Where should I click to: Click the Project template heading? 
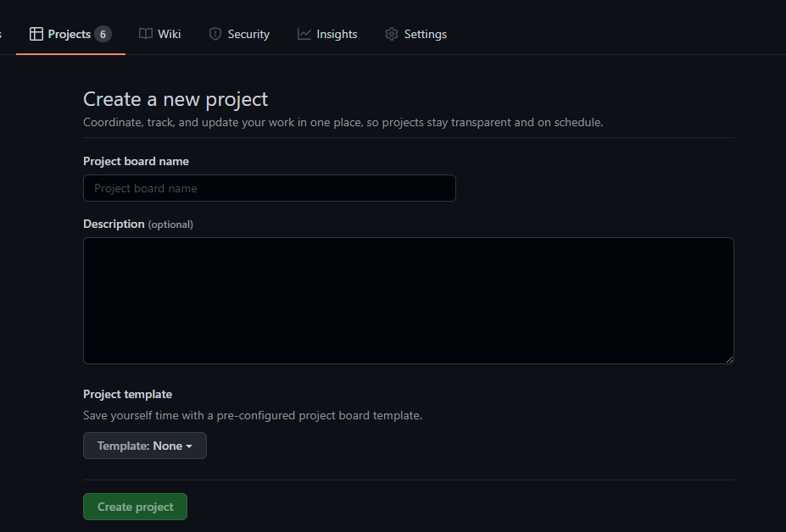(127, 394)
